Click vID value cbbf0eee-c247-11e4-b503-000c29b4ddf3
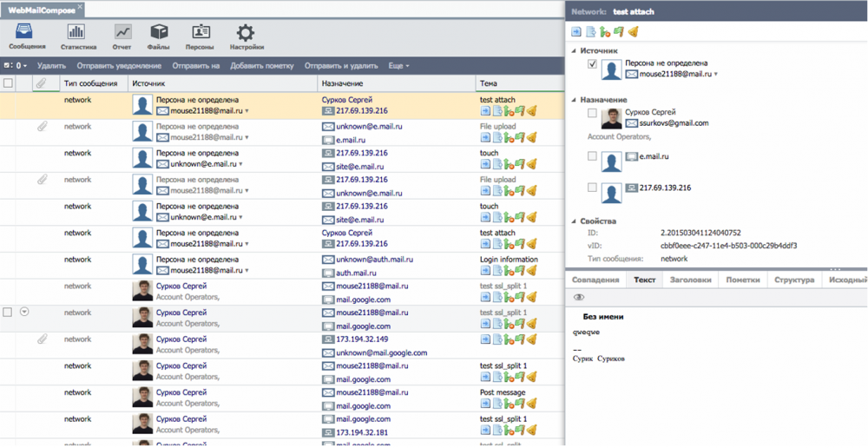This screenshot has width=868, height=448. 728,246
